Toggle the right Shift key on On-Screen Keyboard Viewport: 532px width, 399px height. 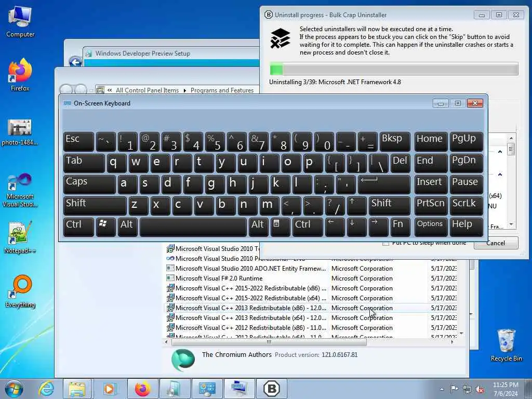[390, 206]
